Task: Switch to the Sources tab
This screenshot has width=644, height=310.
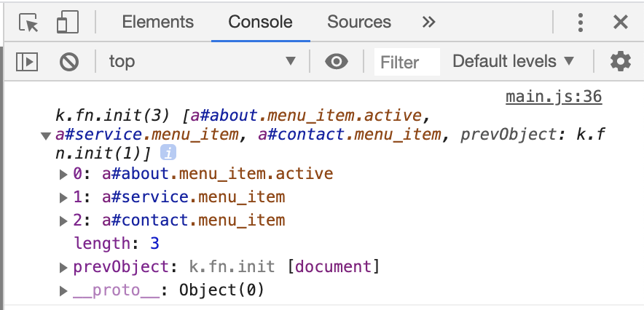Action: click(x=359, y=23)
